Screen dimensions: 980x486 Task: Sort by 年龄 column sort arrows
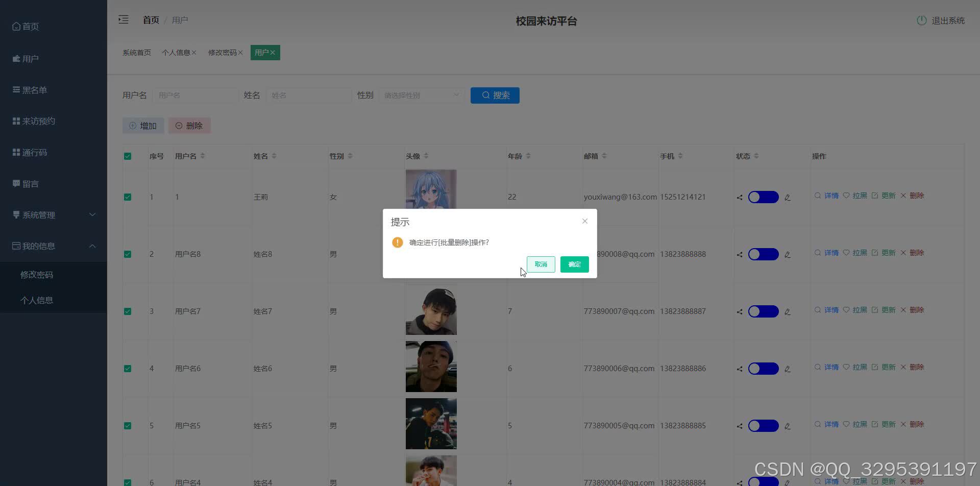pyautogui.click(x=528, y=156)
